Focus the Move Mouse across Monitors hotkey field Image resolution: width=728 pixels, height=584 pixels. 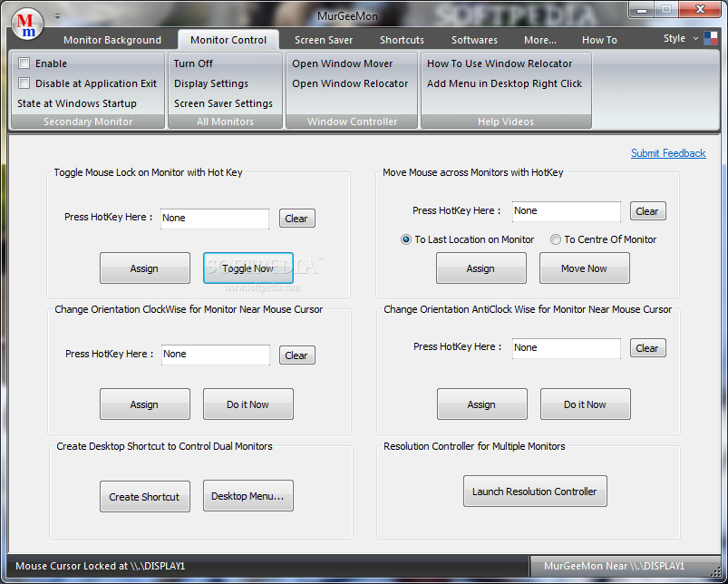pyautogui.click(x=566, y=211)
